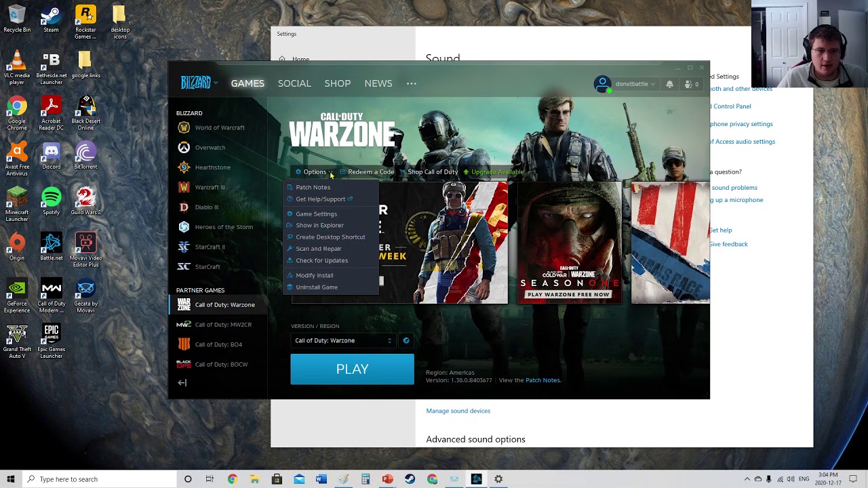Open the NEWS tab

point(378,83)
